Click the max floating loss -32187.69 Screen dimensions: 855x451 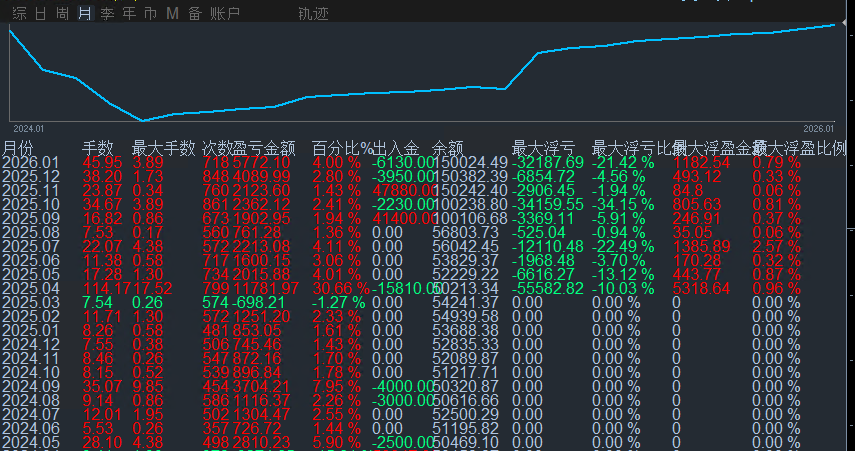[x=548, y=163]
